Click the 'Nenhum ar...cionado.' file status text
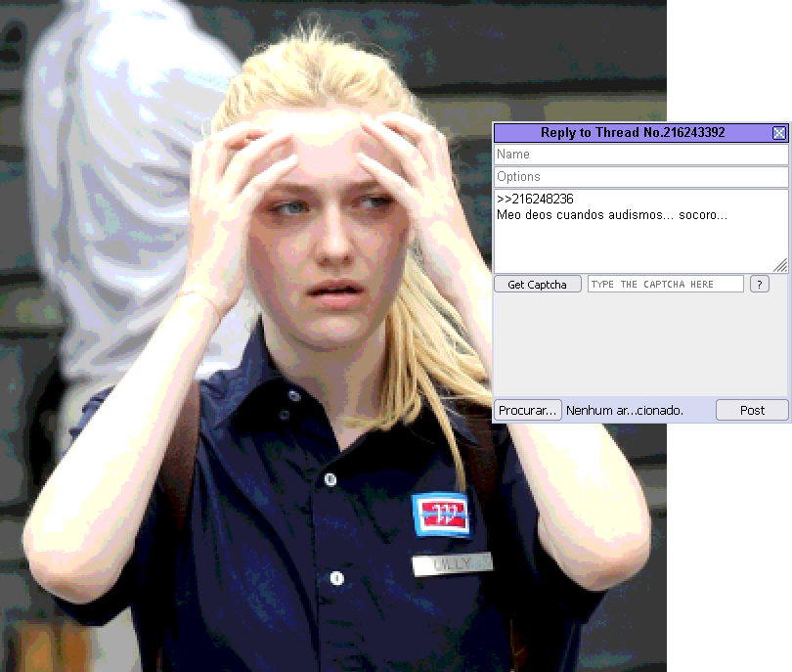The width and height of the screenshot is (792, 672). (625, 410)
